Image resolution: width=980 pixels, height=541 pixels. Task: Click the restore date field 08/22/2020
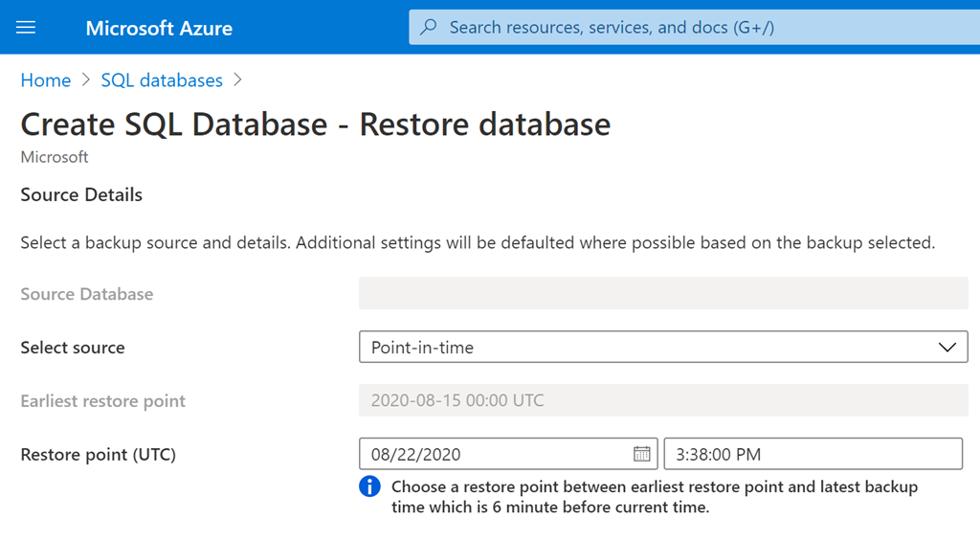[x=508, y=454]
